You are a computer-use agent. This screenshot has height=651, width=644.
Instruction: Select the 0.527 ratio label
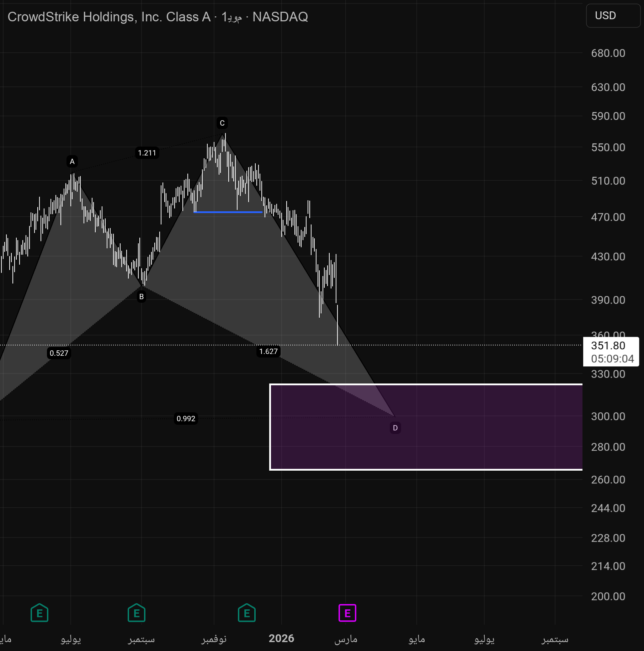point(59,353)
